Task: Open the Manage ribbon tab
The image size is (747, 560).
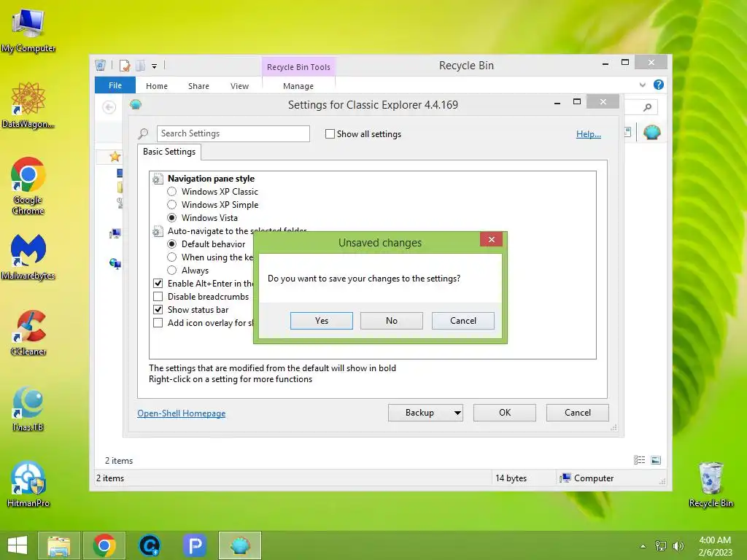Action: 298,86
